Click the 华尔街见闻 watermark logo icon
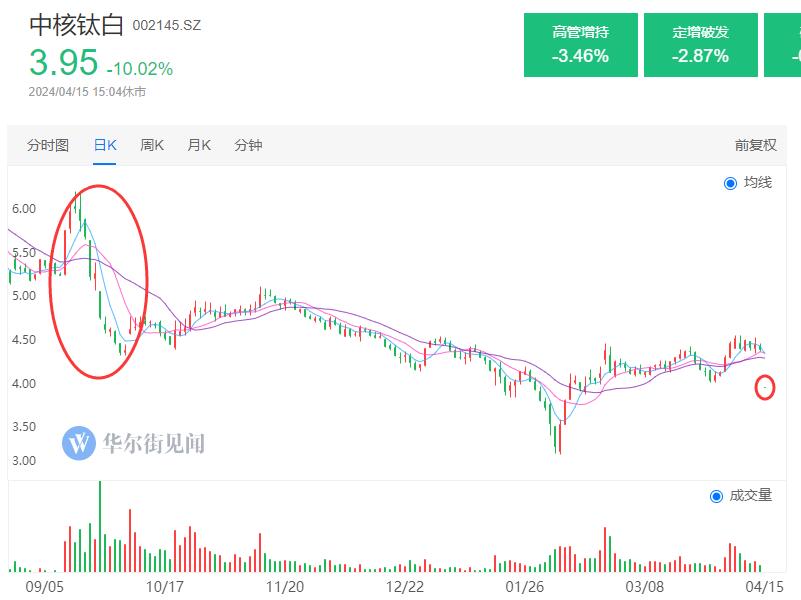The image size is (801, 600). pos(79,443)
